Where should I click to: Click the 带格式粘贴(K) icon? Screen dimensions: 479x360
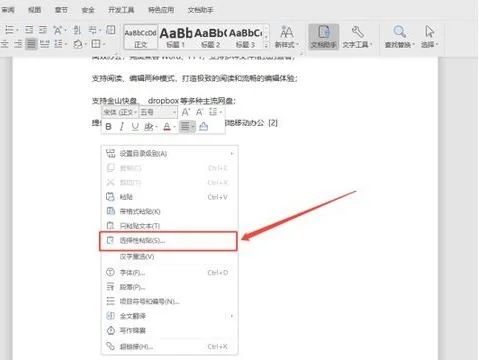click(110, 211)
